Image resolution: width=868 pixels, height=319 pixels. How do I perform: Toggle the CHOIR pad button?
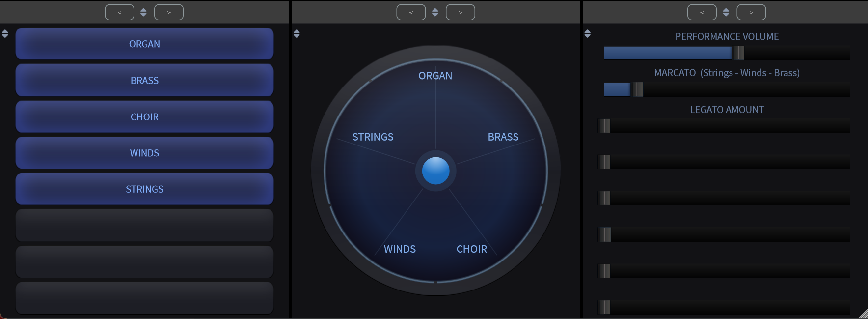(x=144, y=116)
